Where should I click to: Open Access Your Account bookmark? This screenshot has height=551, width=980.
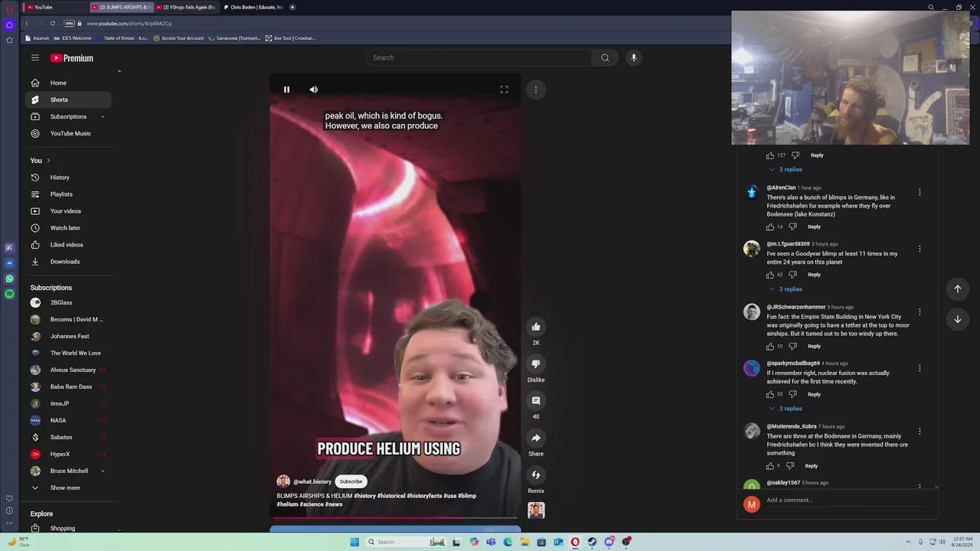point(178,37)
